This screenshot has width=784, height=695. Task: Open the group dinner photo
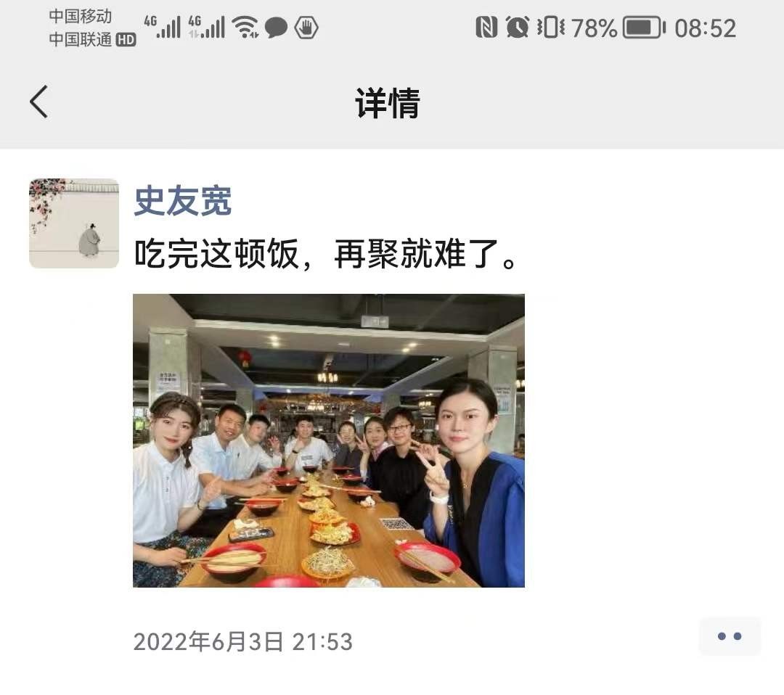pos(329,440)
